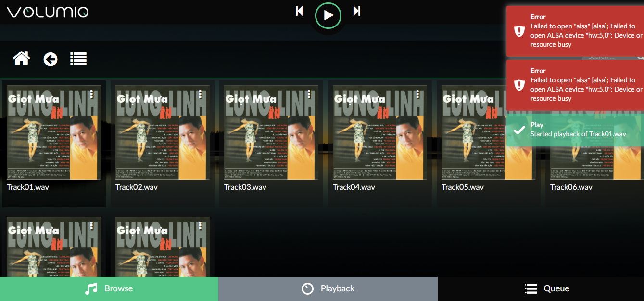Open the three-dot menu on Track01.wav
Screen dimensions: 644x301
[91, 94]
